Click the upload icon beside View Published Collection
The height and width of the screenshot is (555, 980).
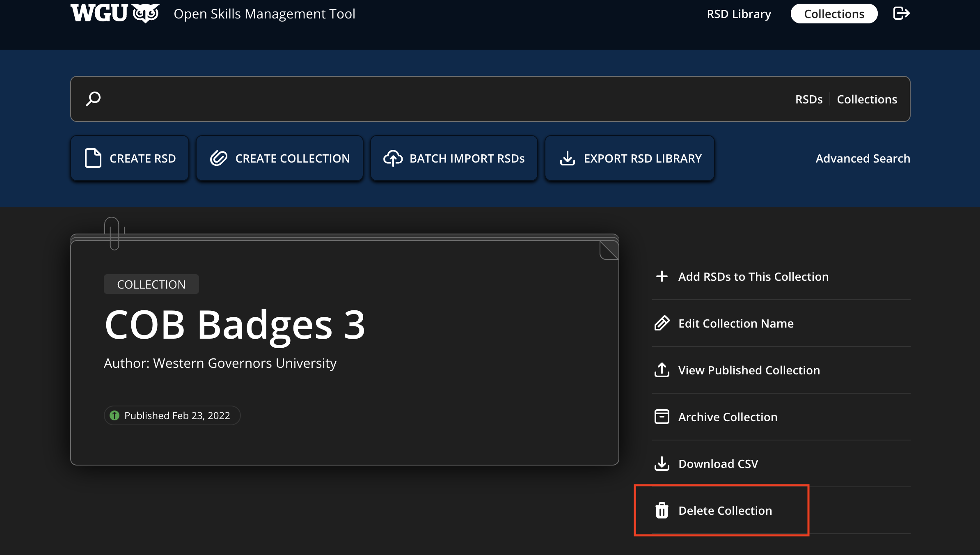click(x=662, y=370)
